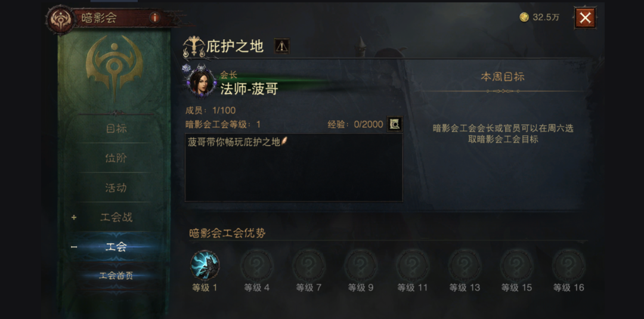
Task: Click the experience log icon beside 经验 0/2000
Action: 395,125
